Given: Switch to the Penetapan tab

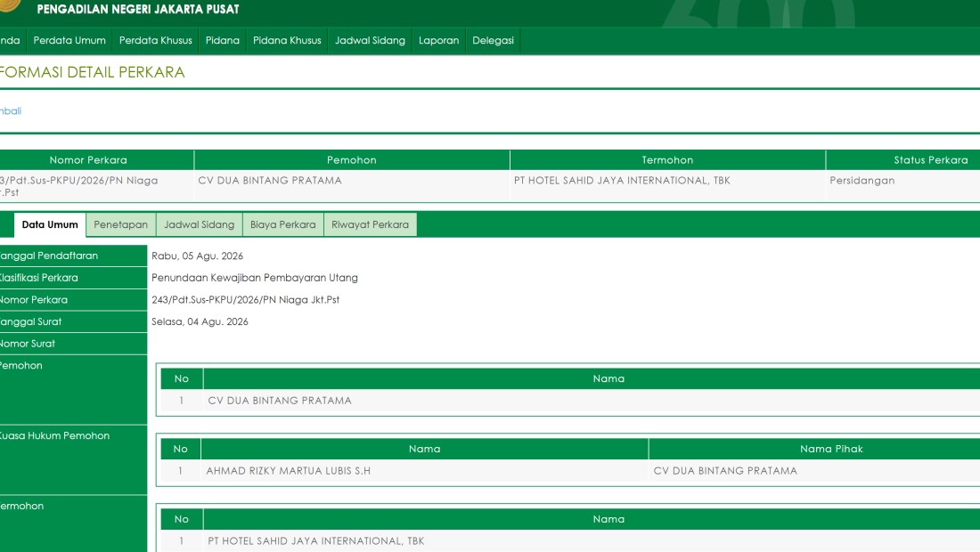Looking at the screenshot, I should 120,224.
